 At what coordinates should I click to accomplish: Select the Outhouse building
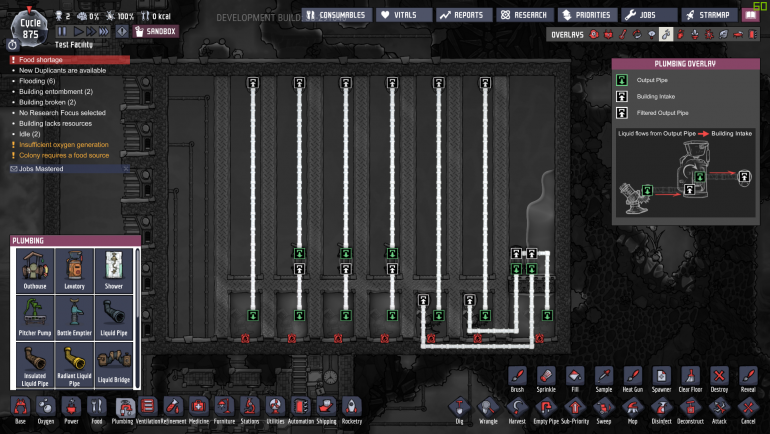click(x=35, y=270)
